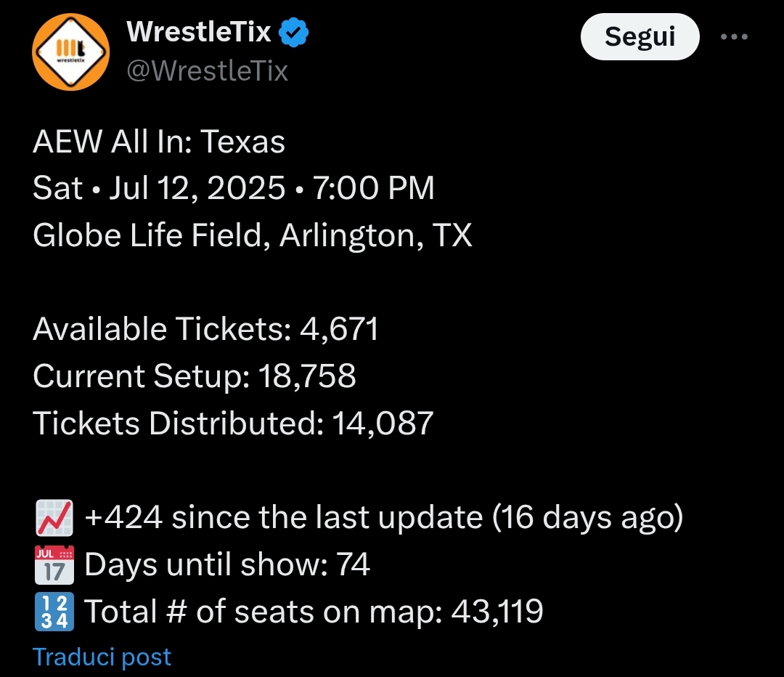Screen dimensions: 784x677
Task: Click the +424 since last update text
Action: coord(383,517)
